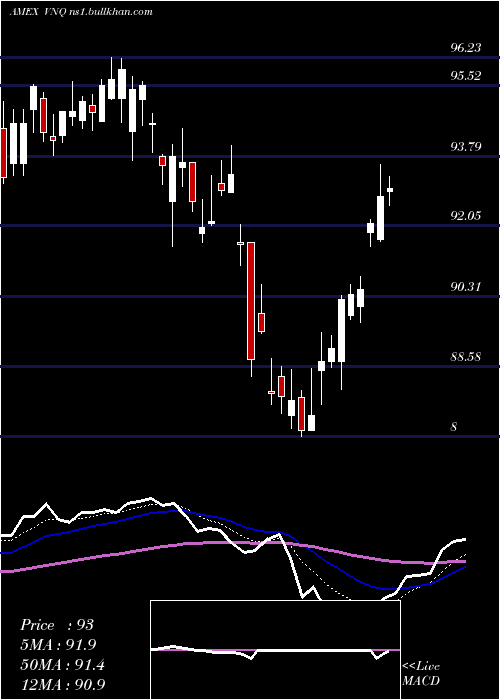Click the 93.79 price level label
500x700 pixels.
point(466,146)
